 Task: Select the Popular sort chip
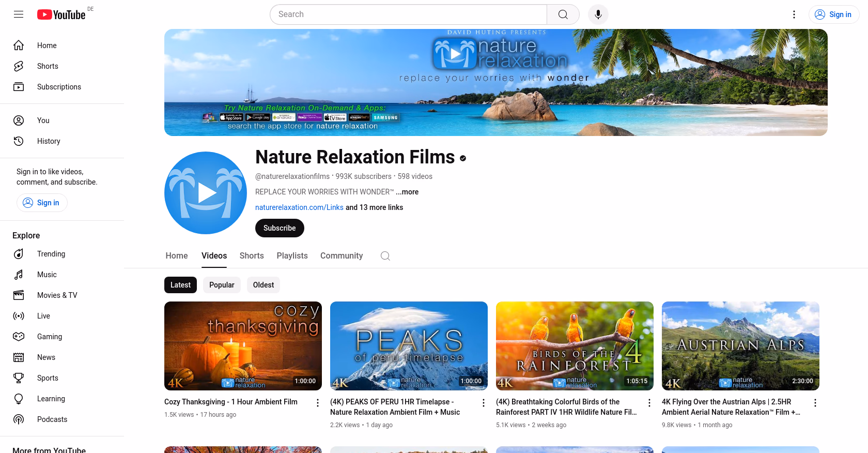coord(222,285)
